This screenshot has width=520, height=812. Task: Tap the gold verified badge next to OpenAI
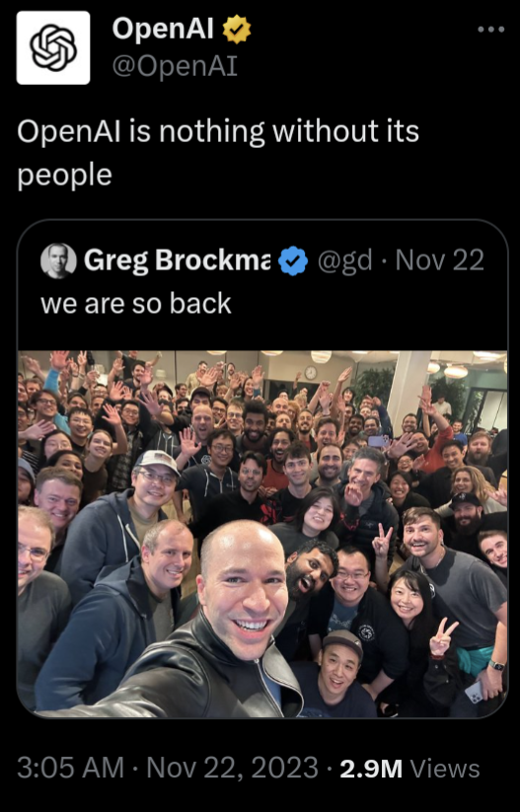click(x=237, y=30)
